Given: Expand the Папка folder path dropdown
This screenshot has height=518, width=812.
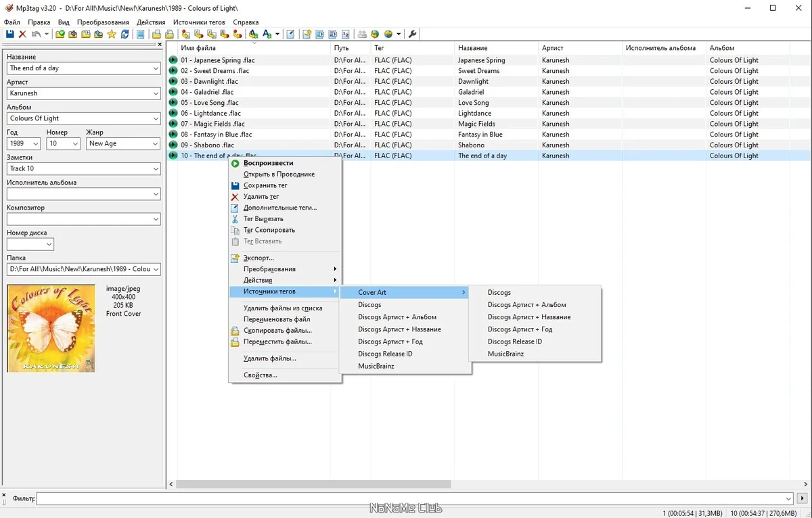Looking at the screenshot, I should pyautogui.click(x=156, y=269).
